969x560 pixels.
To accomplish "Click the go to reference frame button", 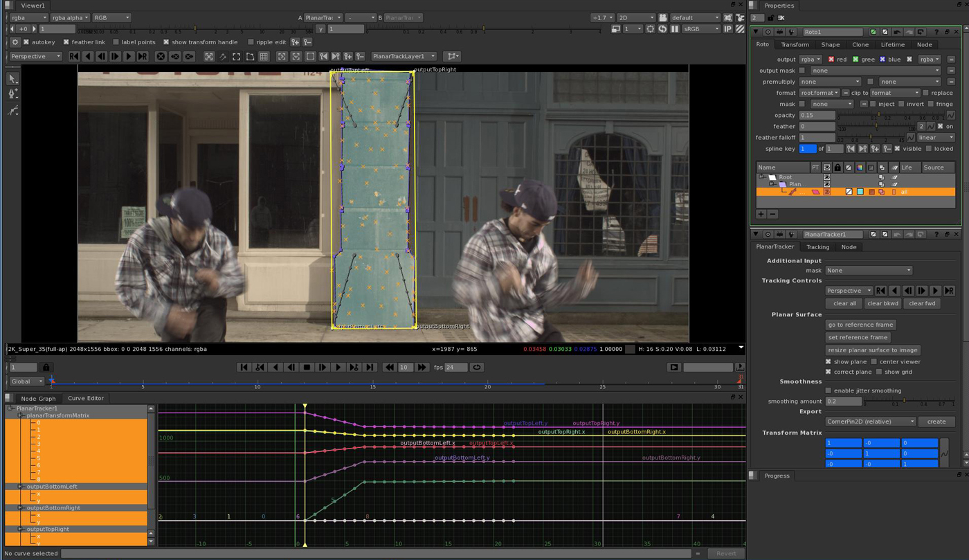I will coord(860,325).
